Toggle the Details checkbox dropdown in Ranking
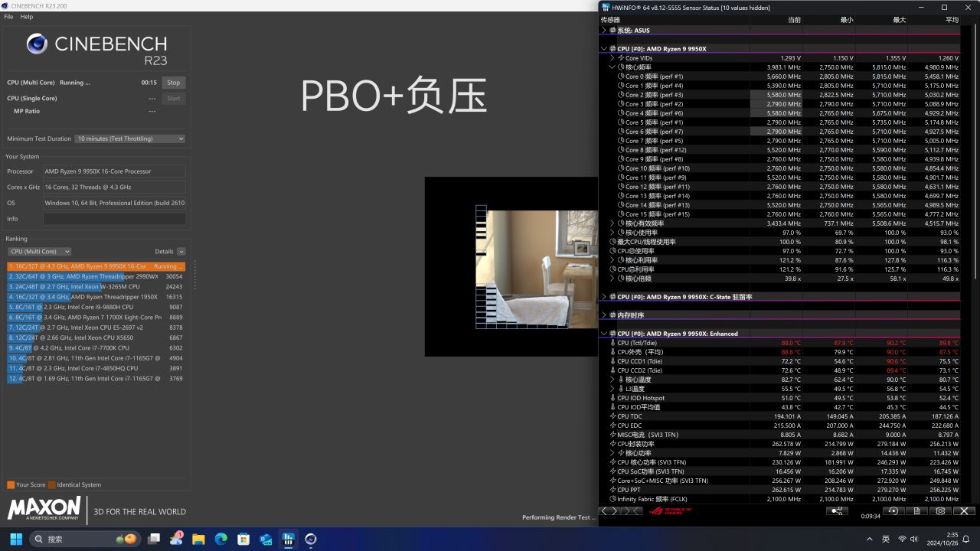Screen dimensions: 980x551 (x=181, y=252)
